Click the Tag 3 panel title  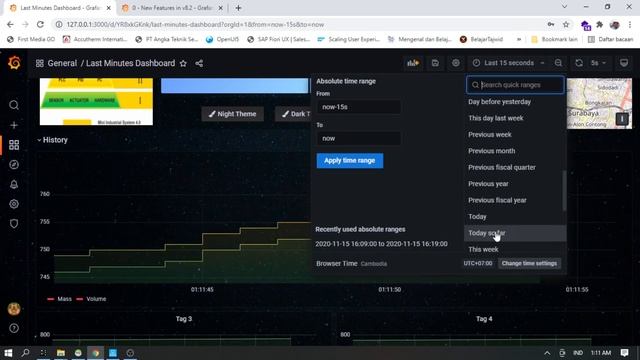[x=184, y=319]
